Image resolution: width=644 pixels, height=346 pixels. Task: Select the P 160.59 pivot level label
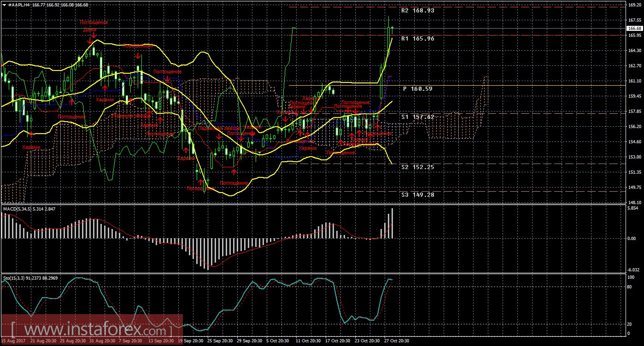pyautogui.click(x=417, y=88)
